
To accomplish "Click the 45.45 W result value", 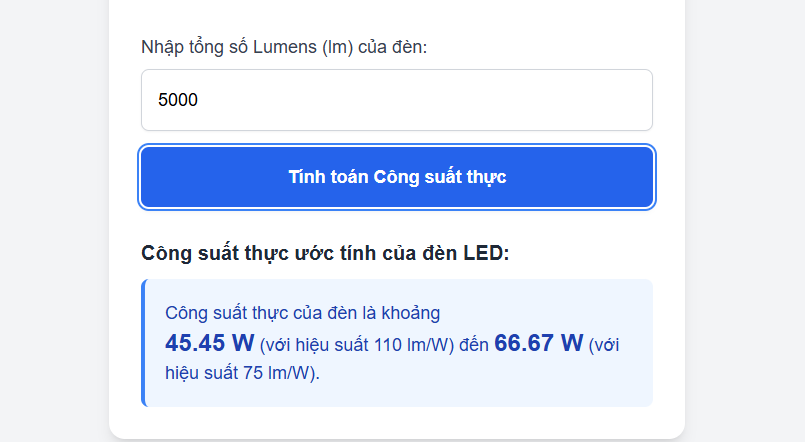I will (x=209, y=343).
